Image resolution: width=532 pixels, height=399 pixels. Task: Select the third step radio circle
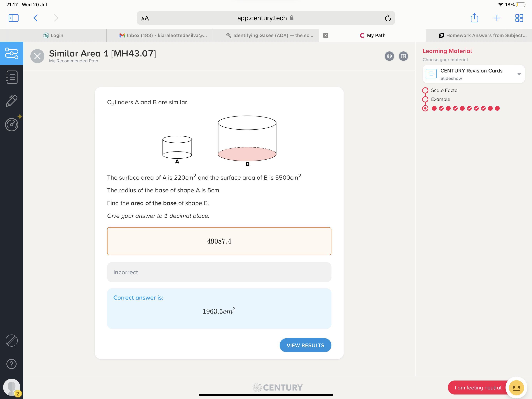coord(425,108)
